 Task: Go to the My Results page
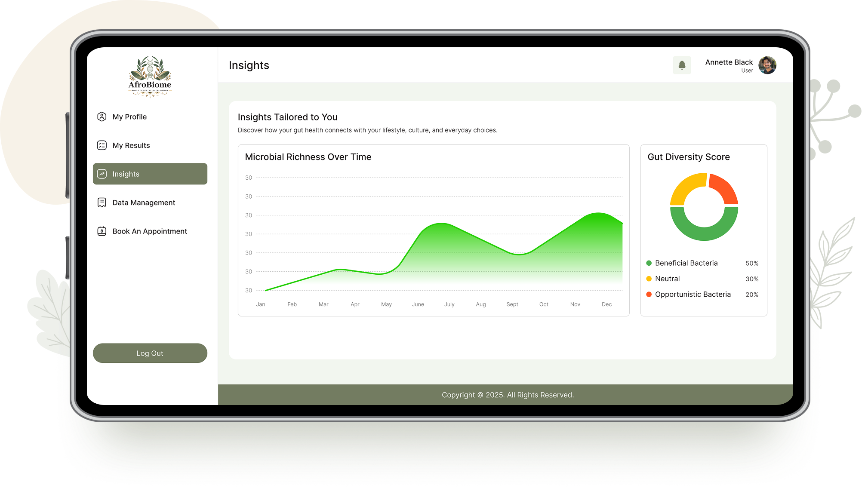pyautogui.click(x=131, y=145)
